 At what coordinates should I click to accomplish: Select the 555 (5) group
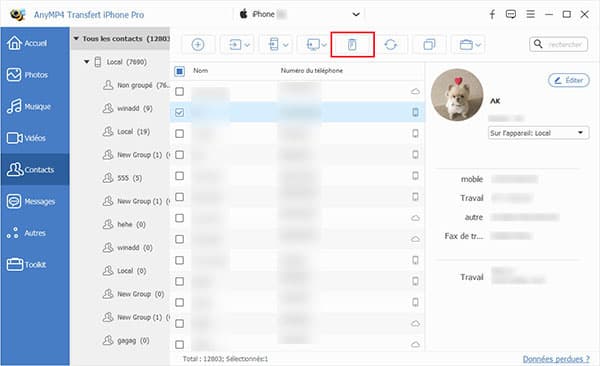point(122,178)
